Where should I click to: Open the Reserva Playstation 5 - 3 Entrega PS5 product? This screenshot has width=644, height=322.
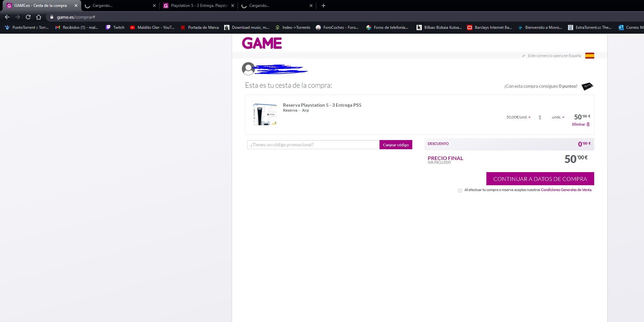tap(322, 105)
